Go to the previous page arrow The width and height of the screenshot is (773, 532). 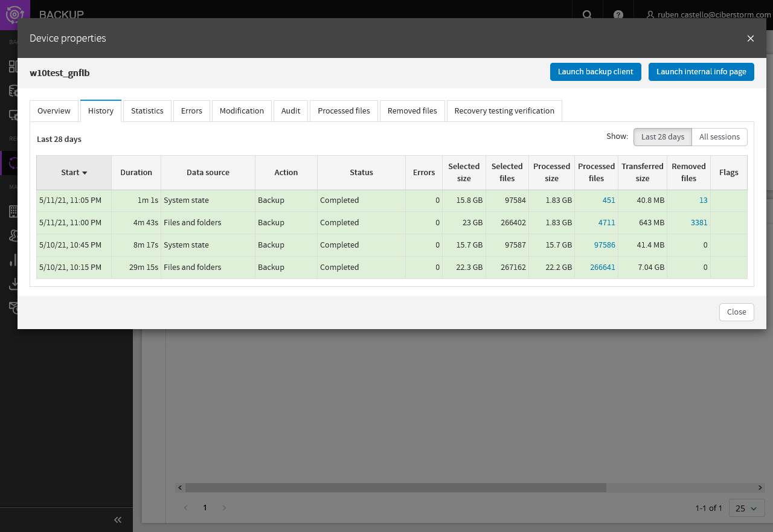tap(186, 508)
